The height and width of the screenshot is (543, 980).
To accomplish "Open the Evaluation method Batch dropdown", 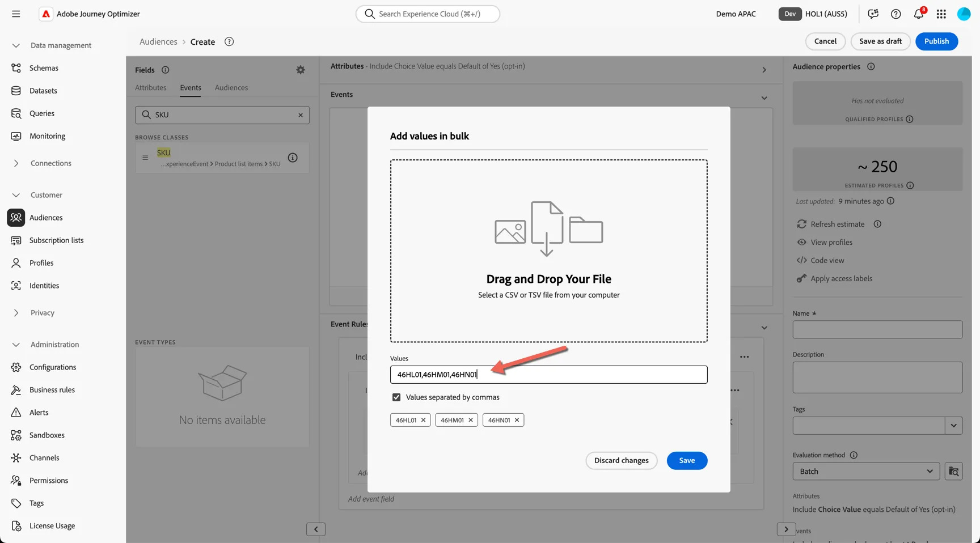I will [x=866, y=471].
